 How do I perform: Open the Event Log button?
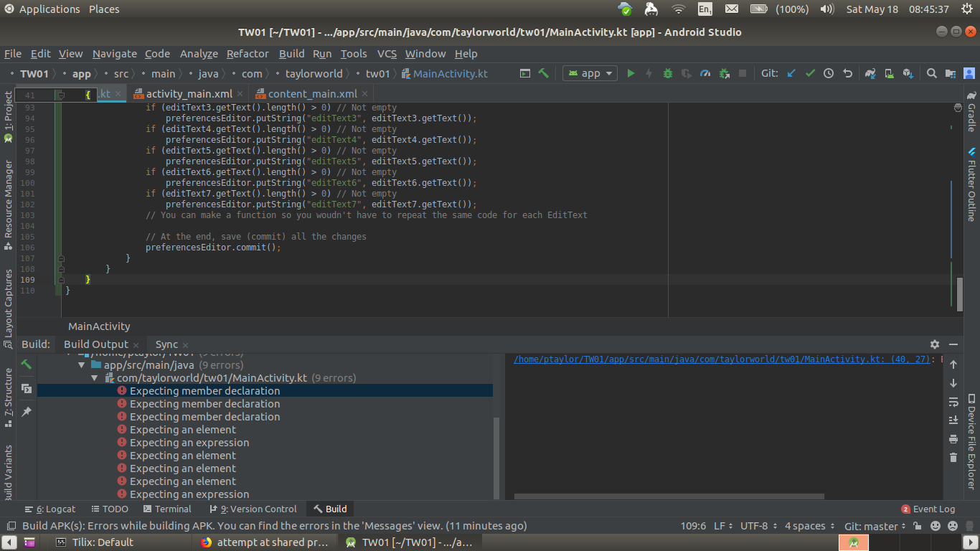click(x=928, y=509)
